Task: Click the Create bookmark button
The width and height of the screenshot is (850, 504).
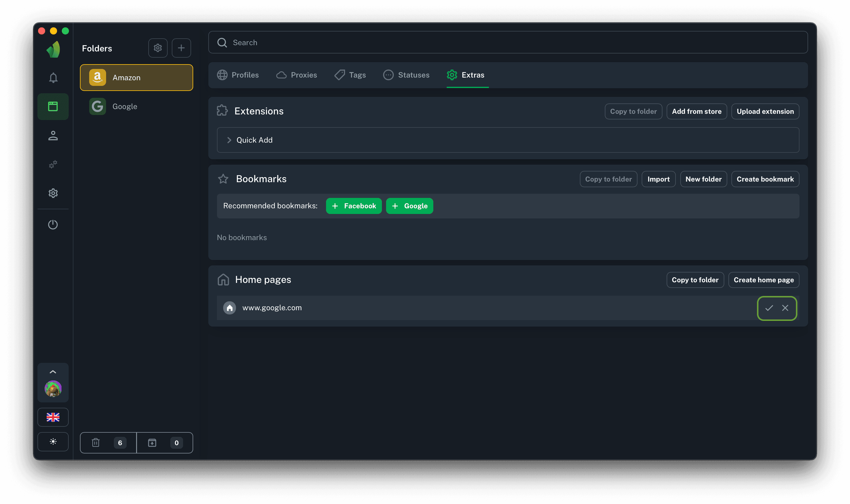Action: pyautogui.click(x=765, y=179)
